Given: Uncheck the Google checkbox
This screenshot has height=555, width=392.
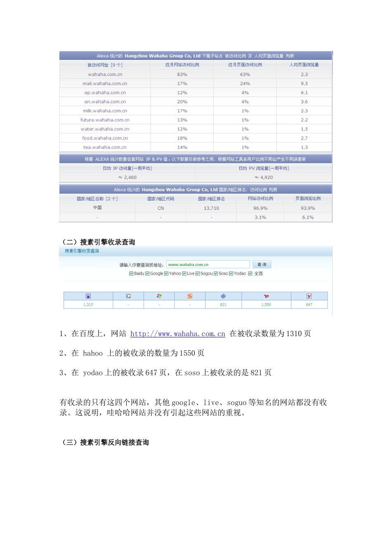Looking at the screenshot, I should click(x=147, y=273).
